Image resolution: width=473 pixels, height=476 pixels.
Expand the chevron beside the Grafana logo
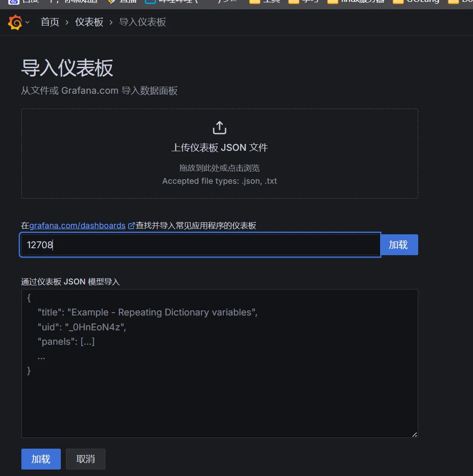(x=27, y=22)
